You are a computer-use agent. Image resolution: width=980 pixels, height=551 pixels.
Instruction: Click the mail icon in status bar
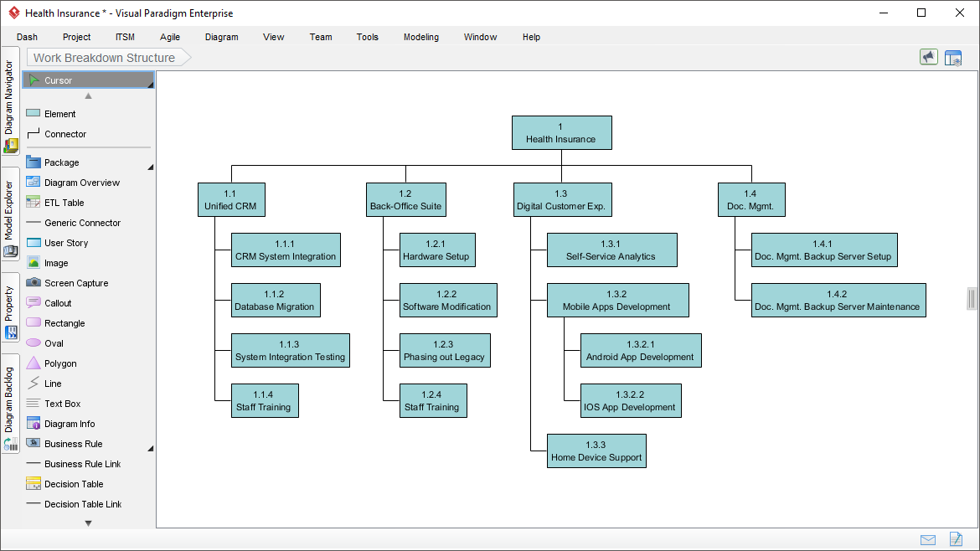coord(928,540)
